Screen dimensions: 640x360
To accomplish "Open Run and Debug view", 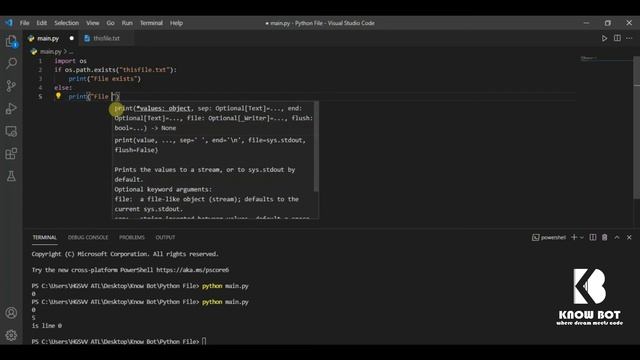I will click(11, 109).
